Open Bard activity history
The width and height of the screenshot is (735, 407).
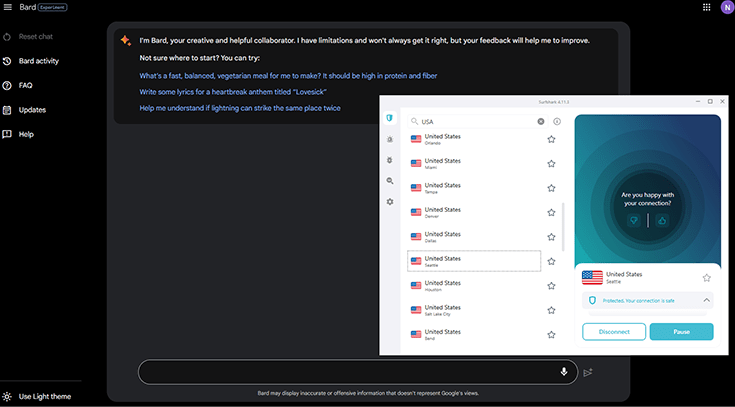[31, 61]
